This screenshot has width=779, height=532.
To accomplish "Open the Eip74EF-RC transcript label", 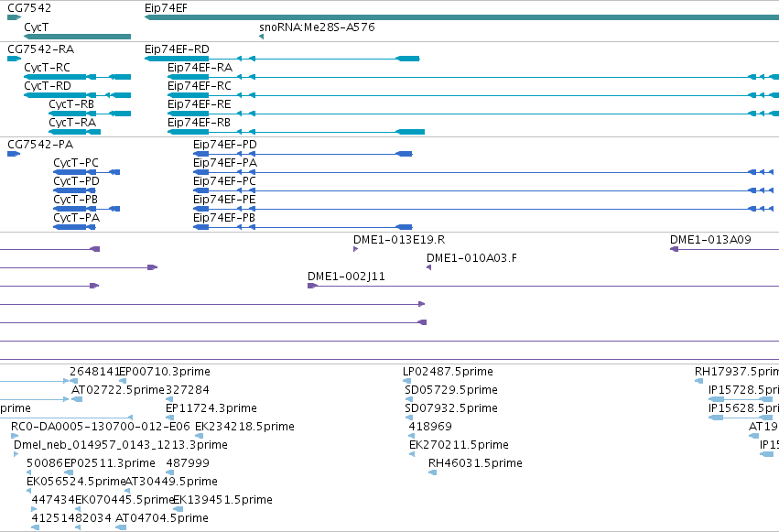I will tap(200, 85).
